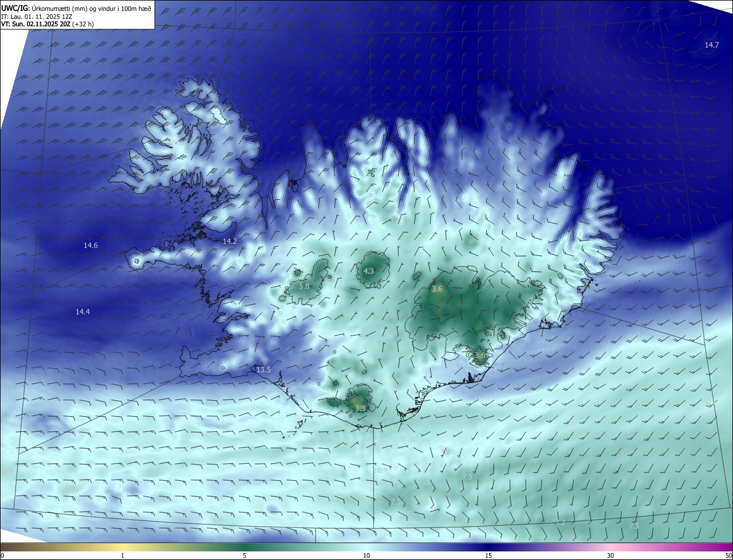Click the 10 tick on the colour scale
This screenshot has height=560, width=733.
click(366, 555)
